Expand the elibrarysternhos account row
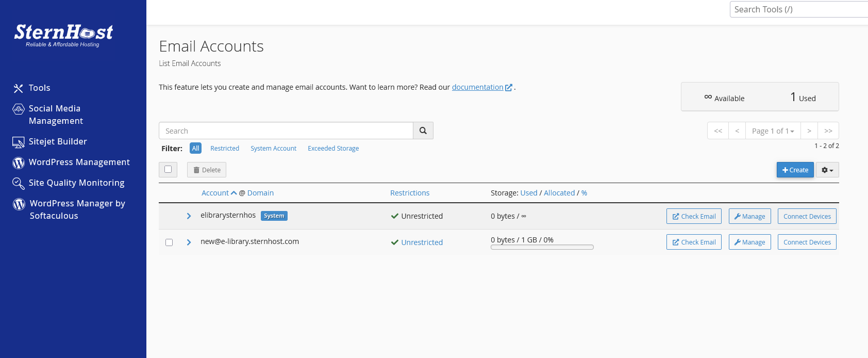 tap(189, 216)
